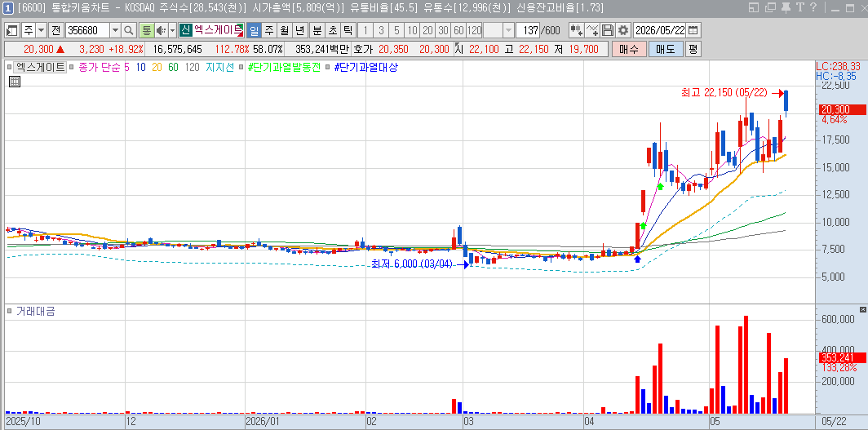Viewport: 868px width, 430px height.
Task: Open help with question mark icon
Action: pyautogui.click(x=813, y=7)
